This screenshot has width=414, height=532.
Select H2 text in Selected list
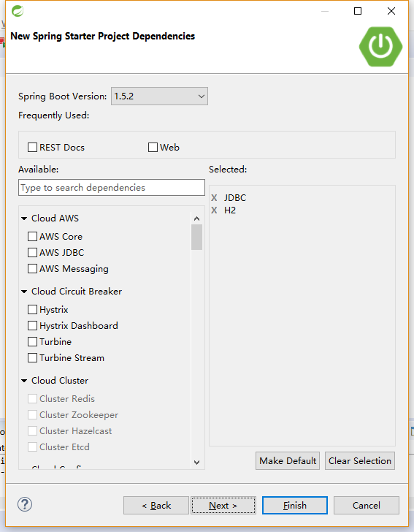tap(230, 210)
